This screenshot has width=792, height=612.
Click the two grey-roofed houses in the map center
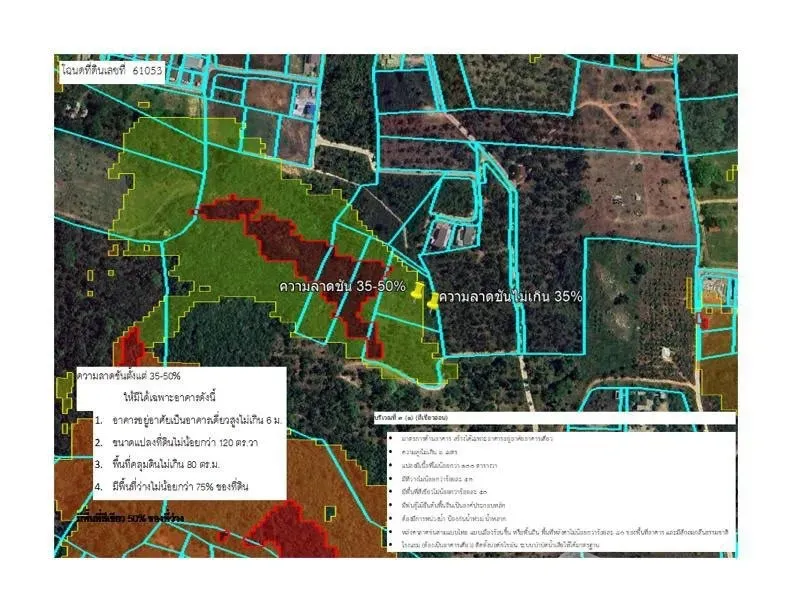pos(453,236)
